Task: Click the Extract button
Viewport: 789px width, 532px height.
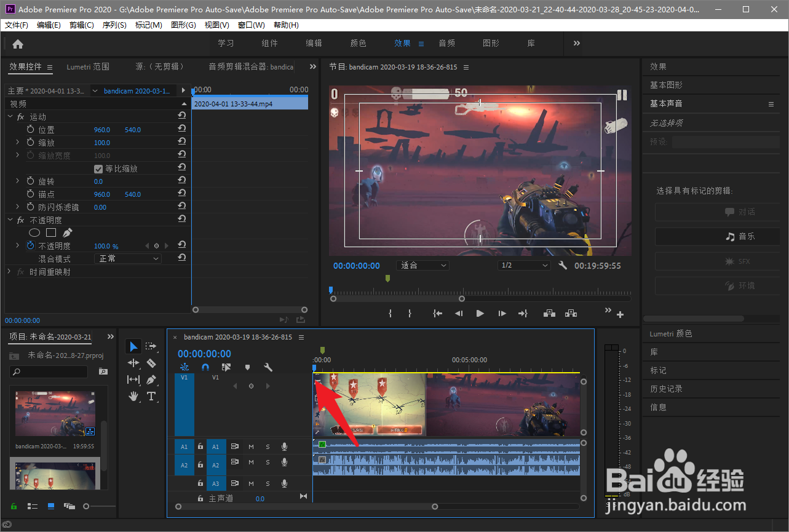Action: pos(571,313)
